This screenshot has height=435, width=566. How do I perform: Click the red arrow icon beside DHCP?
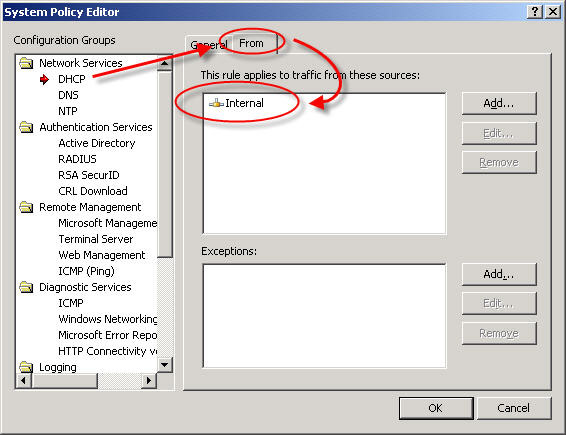point(44,79)
